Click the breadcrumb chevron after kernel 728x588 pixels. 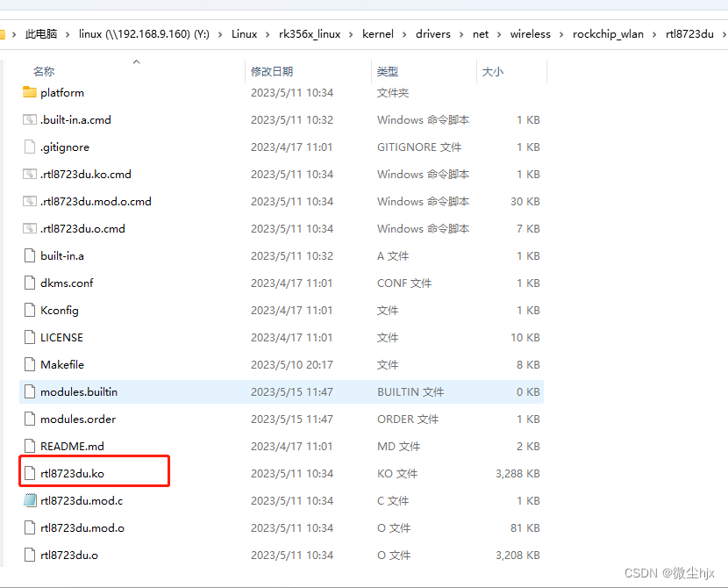pyautogui.click(x=403, y=33)
